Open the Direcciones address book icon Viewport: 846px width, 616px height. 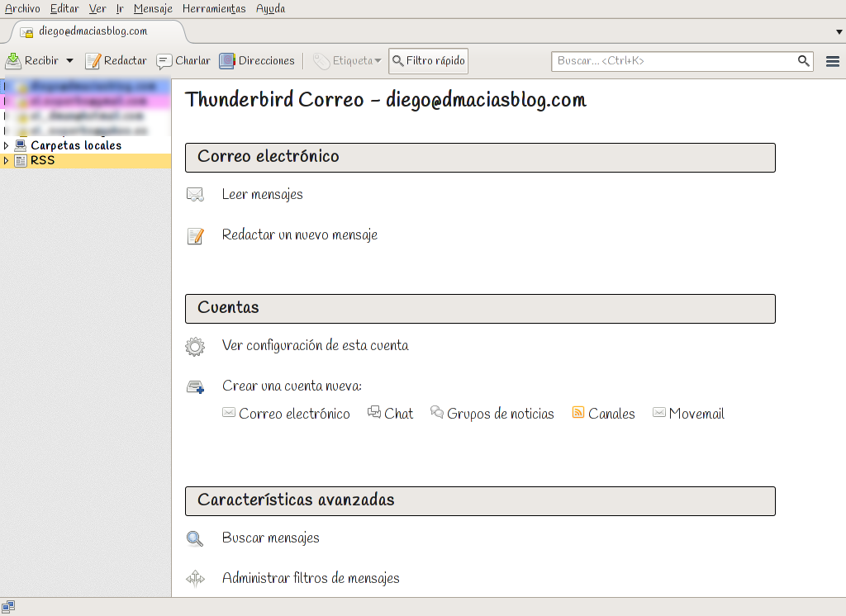227,61
